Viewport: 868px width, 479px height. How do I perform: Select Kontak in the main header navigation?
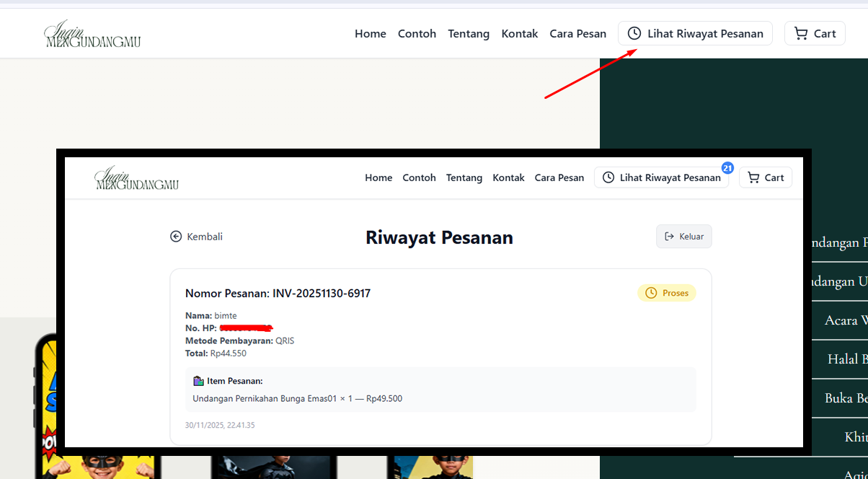pyautogui.click(x=520, y=33)
